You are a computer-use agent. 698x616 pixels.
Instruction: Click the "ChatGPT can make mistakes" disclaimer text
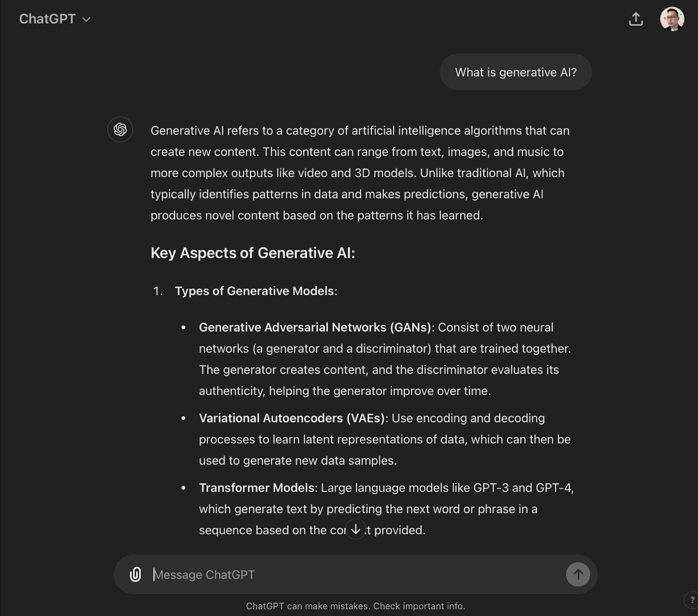356,606
